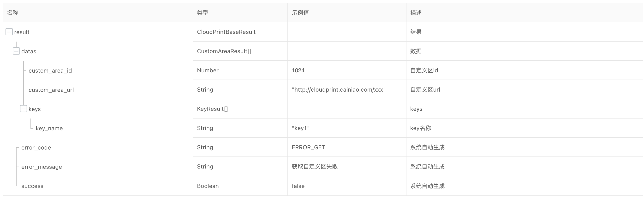The image size is (644, 200).
Task: Click the CustomAreaResult[] type cell
Action: point(224,51)
